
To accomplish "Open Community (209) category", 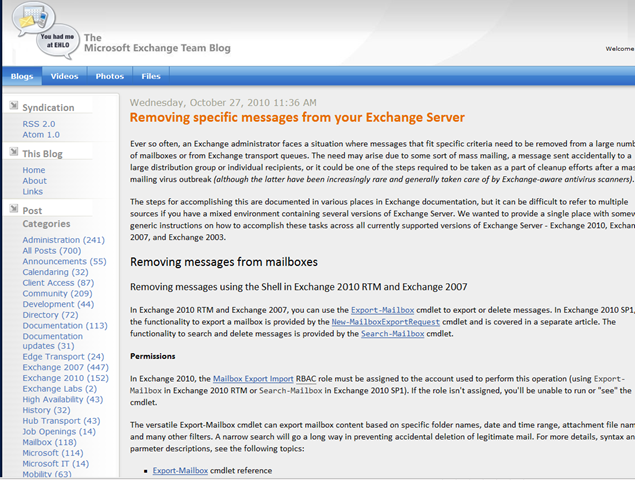I will coord(58,293).
